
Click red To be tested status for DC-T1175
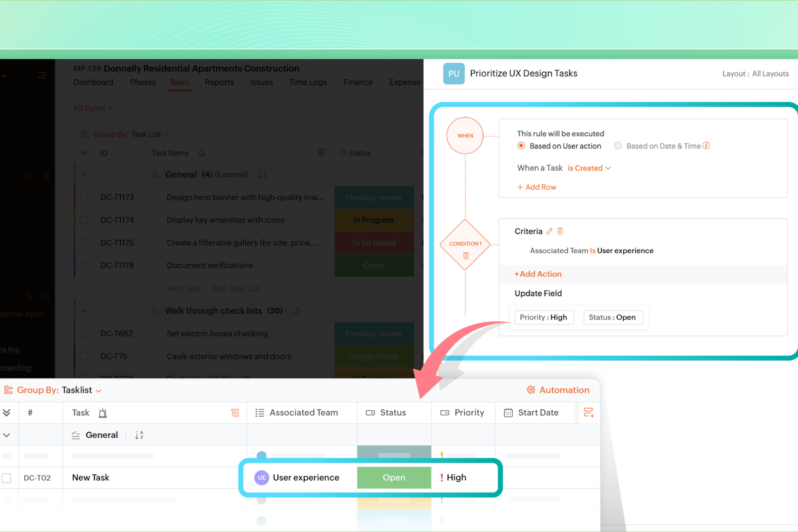click(x=374, y=243)
